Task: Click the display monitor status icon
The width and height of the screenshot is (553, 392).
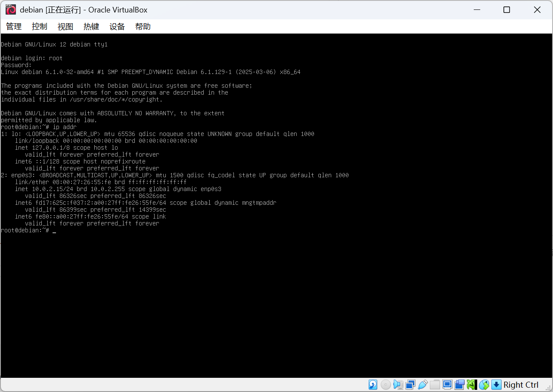Action: 447,385
